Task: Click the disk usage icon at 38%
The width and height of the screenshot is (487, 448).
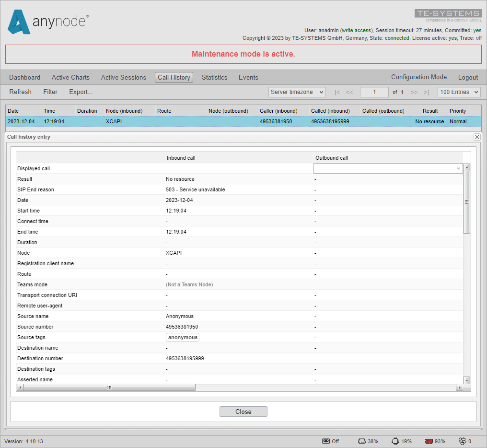Action: point(361,441)
